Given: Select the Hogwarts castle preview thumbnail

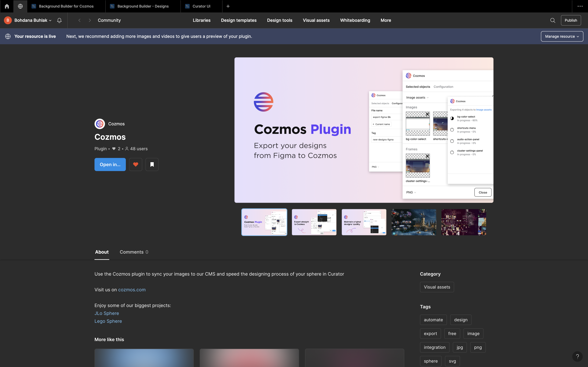Looking at the screenshot, I should pos(414,222).
